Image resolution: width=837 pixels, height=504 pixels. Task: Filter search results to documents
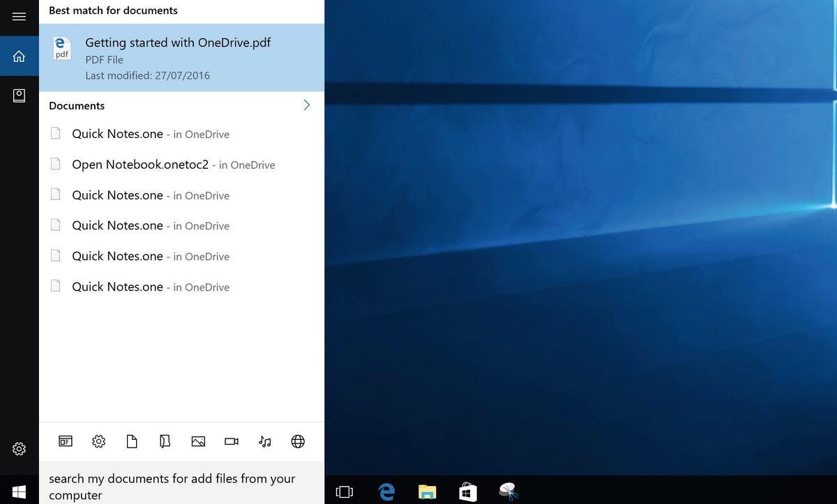[132, 441]
